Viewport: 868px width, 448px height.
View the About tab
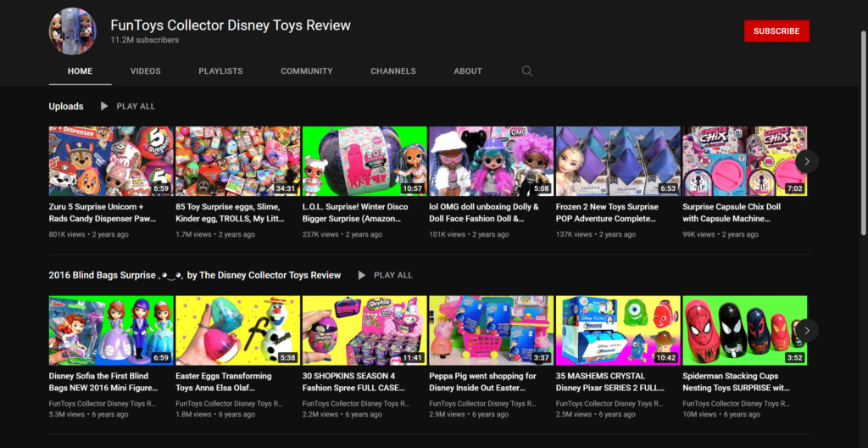pyautogui.click(x=468, y=71)
